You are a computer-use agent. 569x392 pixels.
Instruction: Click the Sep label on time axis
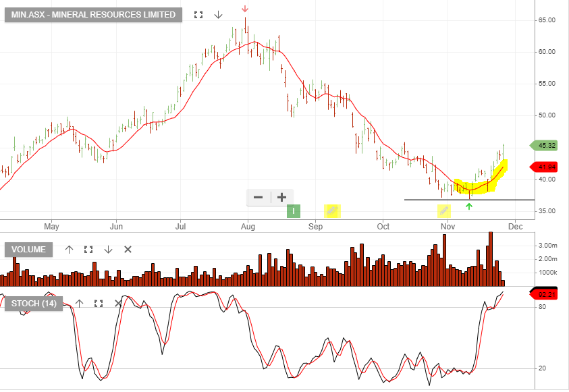(315, 227)
